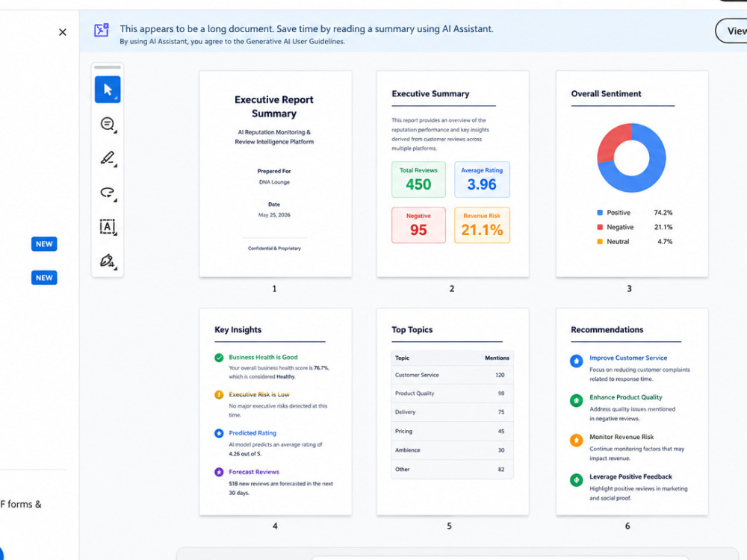Screen dimensions: 747x560
Task: Click 'Forecast Reviews' heading
Action: (x=254, y=472)
